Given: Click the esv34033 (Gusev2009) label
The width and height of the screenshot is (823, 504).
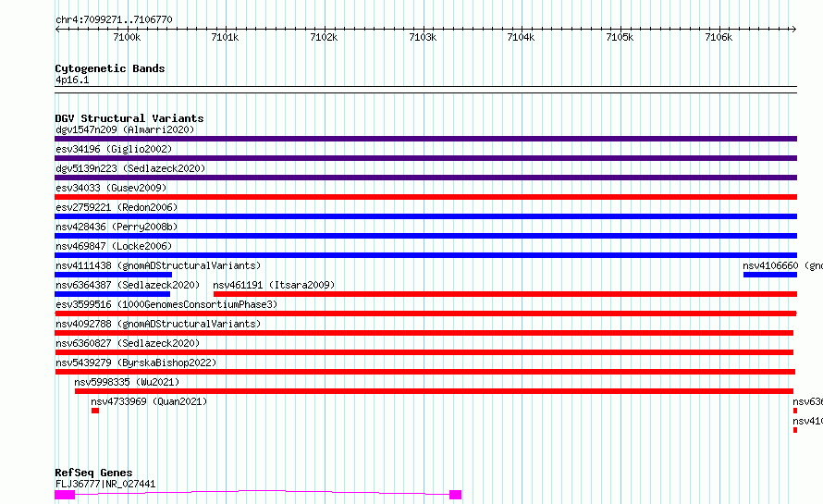Looking at the screenshot, I should (x=111, y=188).
